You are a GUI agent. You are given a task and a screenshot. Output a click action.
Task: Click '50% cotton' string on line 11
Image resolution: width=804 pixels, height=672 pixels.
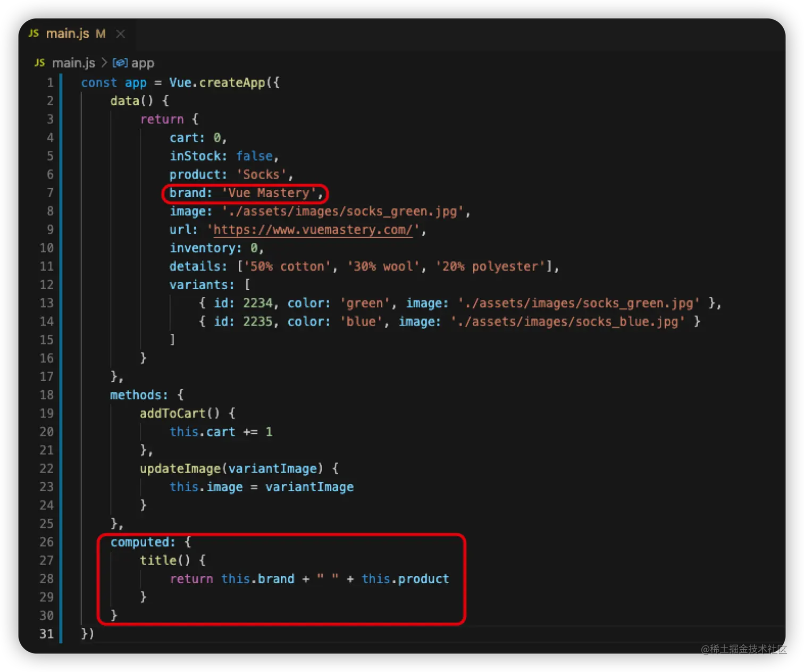288,266
